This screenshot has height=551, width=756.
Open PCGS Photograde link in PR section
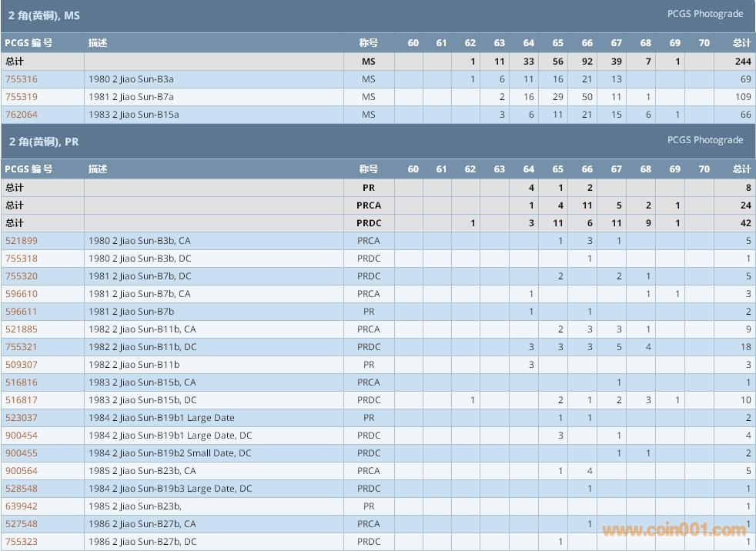point(704,140)
